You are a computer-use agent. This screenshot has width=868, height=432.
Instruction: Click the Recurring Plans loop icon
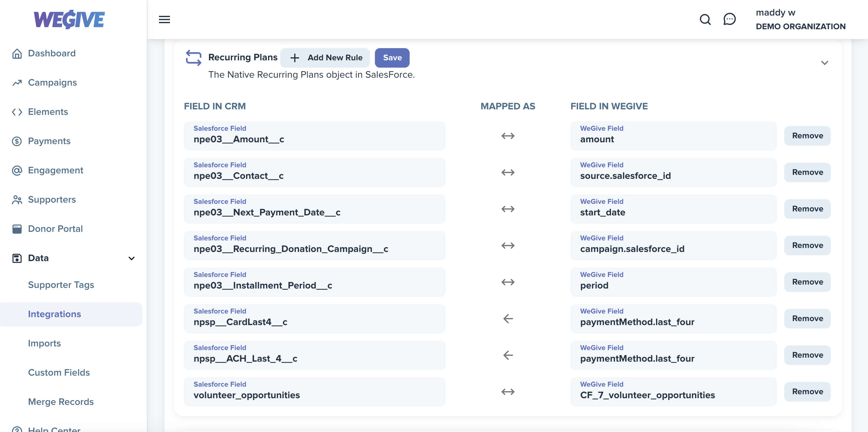[x=193, y=58]
